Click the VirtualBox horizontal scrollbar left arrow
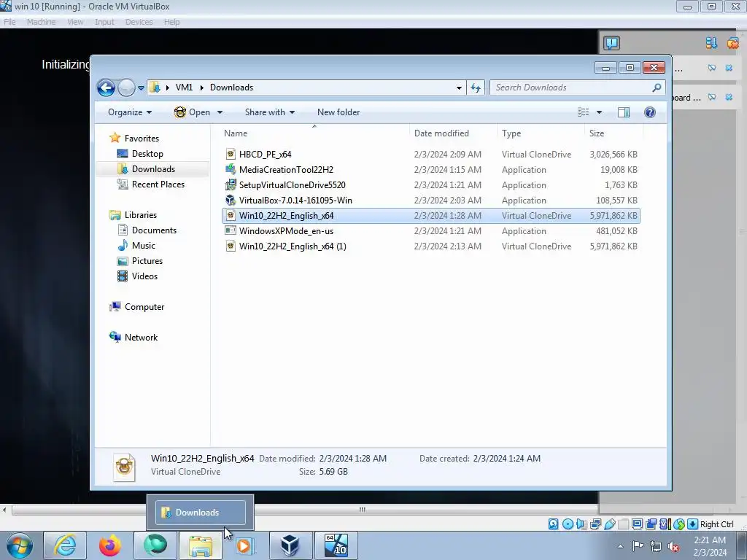Image resolution: width=747 pixels, height=560 pixels. (4, 510)
